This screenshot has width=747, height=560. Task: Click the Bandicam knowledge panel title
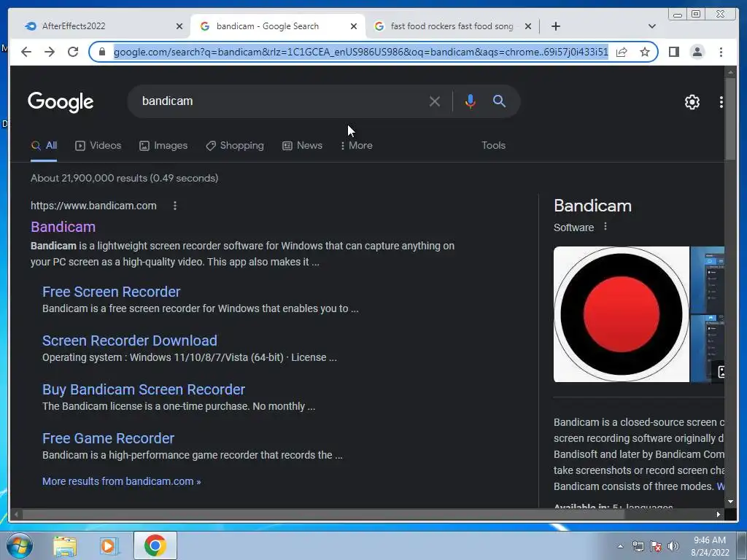pos(592,206)
